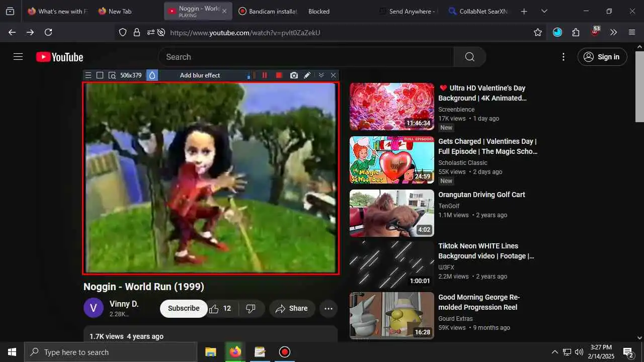Go back to previous page
This screenshot has height=362, width=644.
click(x=12, y=32)
